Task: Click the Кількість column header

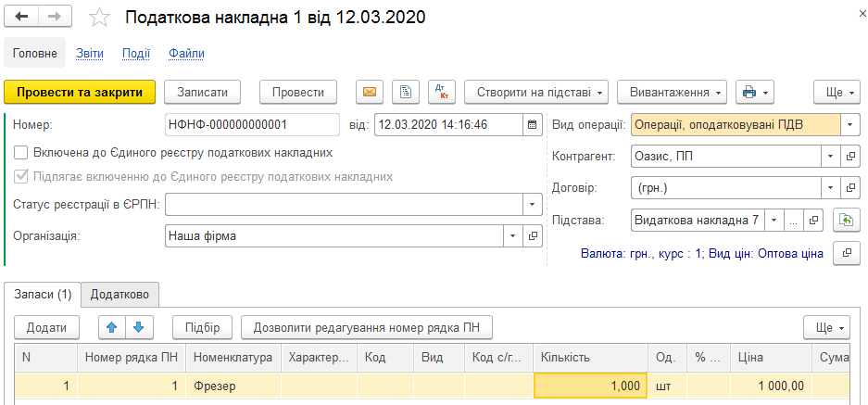Action: 591,358
